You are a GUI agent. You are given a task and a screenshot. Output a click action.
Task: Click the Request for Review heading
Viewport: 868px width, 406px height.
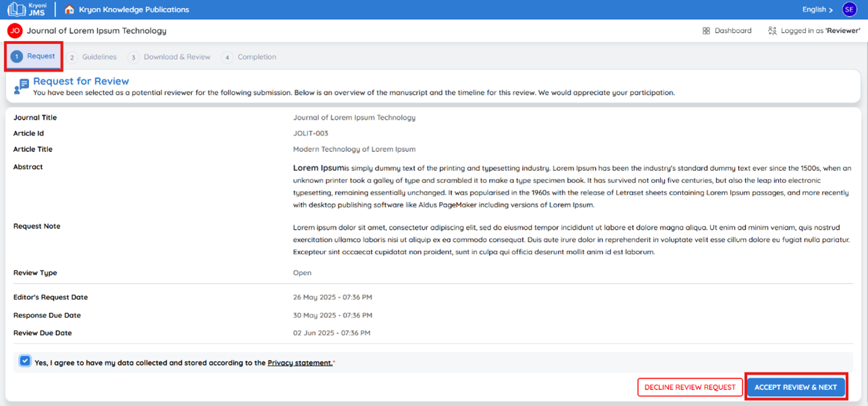(x=81, y=81)
